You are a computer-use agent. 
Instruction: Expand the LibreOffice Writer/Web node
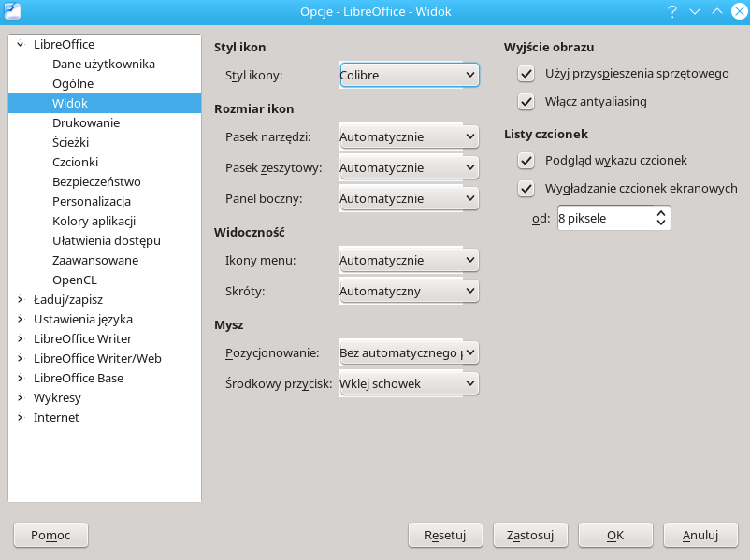tap(21, 358)
